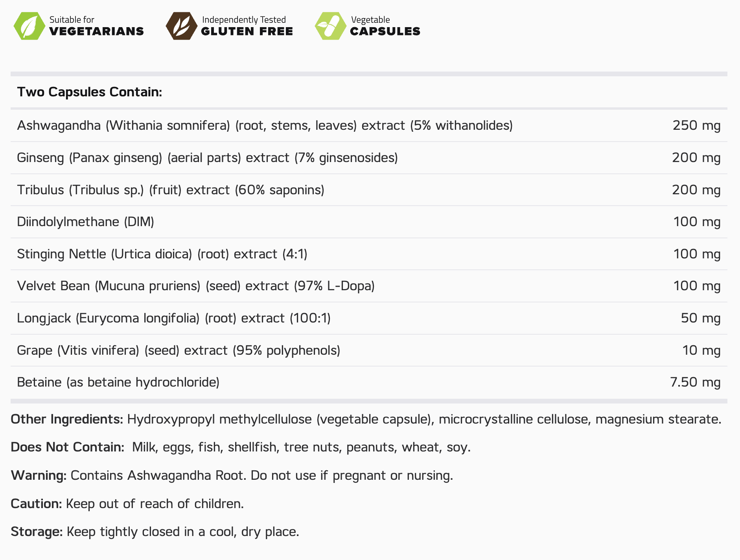Select the Longjack (Eurycoma longifolia) ingredient
Screen dimensions: 740x560
click(173, 318)
